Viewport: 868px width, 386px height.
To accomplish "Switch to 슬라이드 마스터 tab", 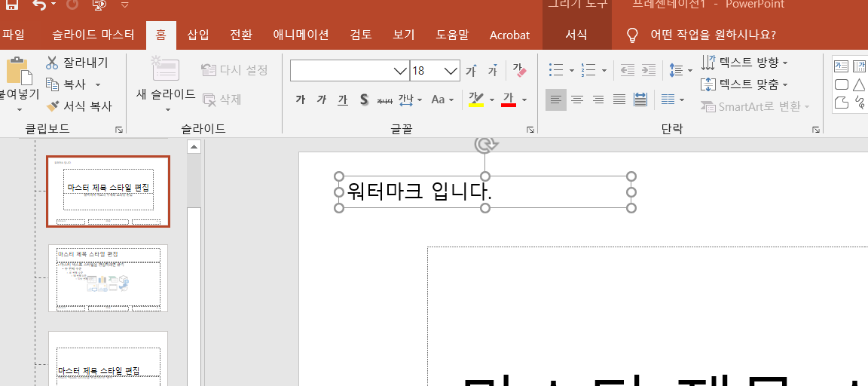I will 93,35.
